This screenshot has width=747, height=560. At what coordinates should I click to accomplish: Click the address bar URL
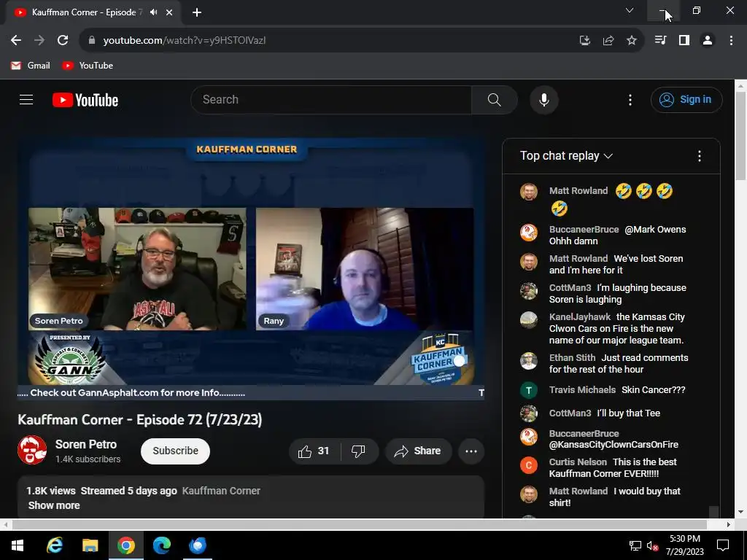coord(185,41)
